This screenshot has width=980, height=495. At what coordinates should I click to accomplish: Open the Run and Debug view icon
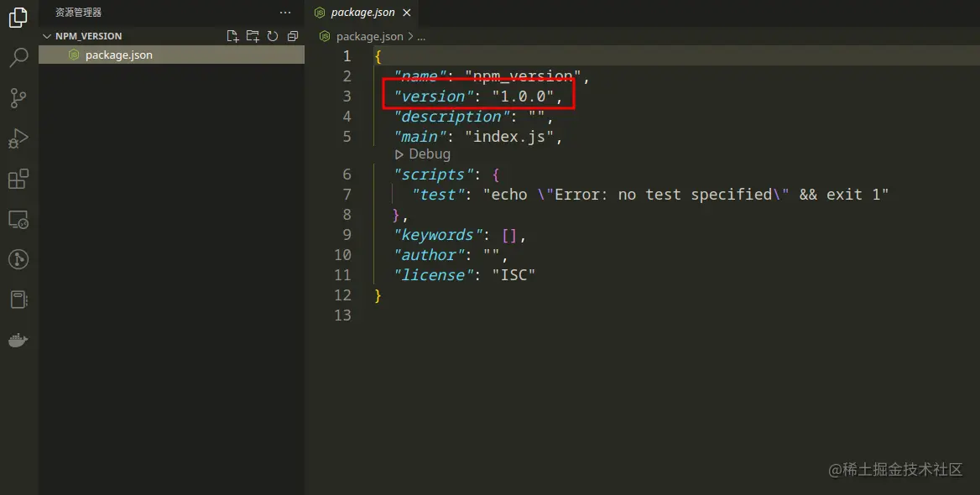click(18, 138)
